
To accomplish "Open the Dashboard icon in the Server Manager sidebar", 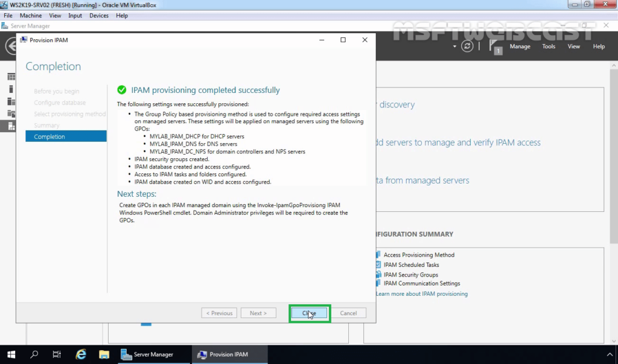I will click(x=11, y=77).
